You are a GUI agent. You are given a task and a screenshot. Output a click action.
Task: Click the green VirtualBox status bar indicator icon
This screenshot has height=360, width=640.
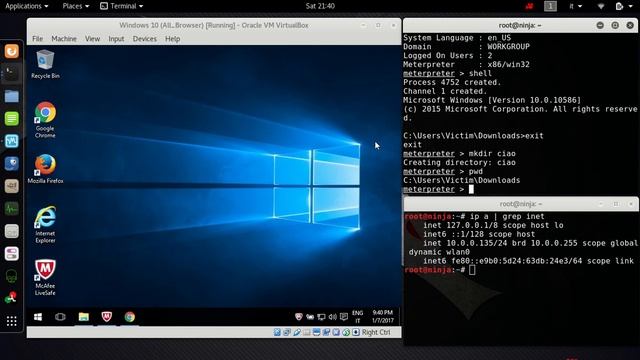pos(346,332)
